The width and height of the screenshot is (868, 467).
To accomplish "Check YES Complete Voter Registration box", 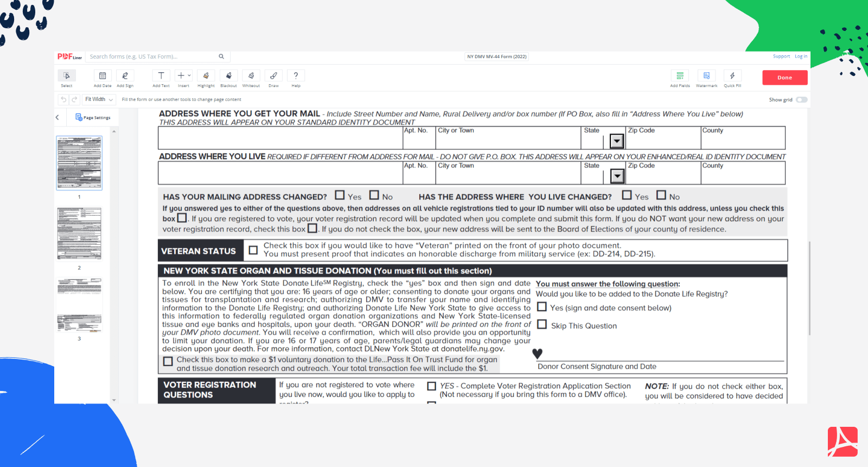I will [x=432, y=386].
